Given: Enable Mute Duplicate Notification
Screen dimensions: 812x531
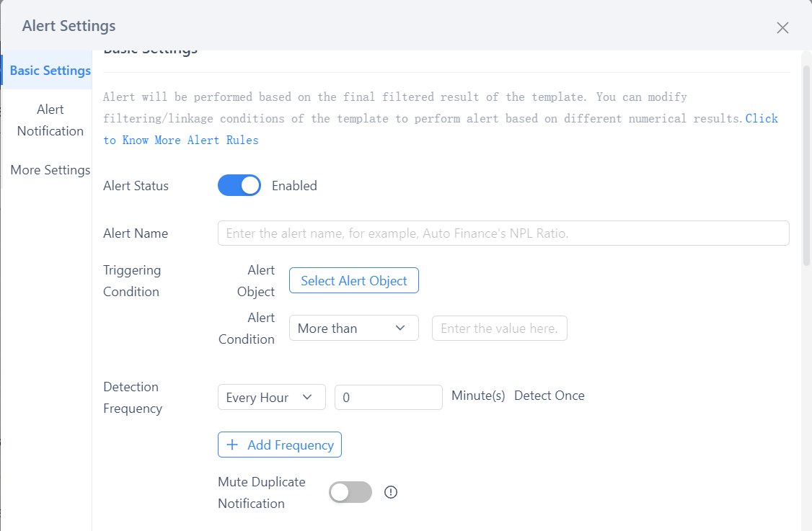Looking at the screenshot, I should point(350,492).
